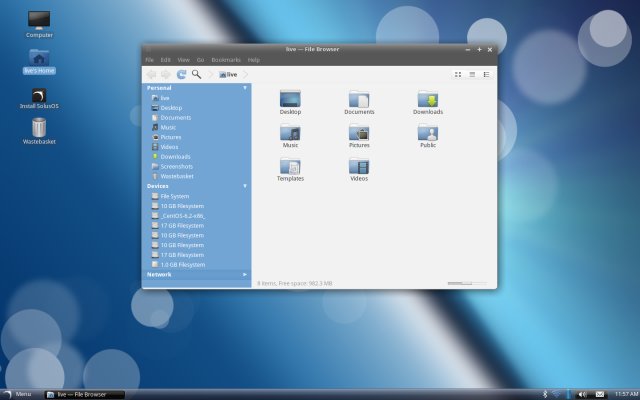
Task: Open the search magnifier tool
Action: [197, 74]
